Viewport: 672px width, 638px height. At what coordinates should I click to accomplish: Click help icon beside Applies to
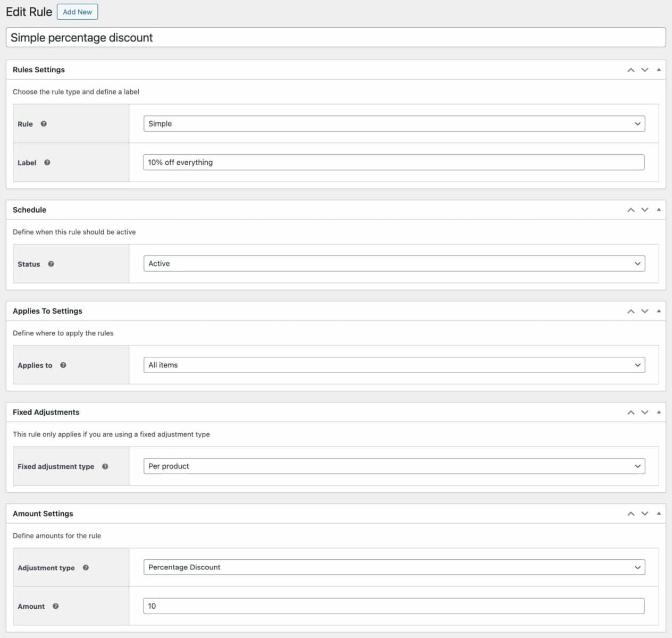click(x=63, y=365)
